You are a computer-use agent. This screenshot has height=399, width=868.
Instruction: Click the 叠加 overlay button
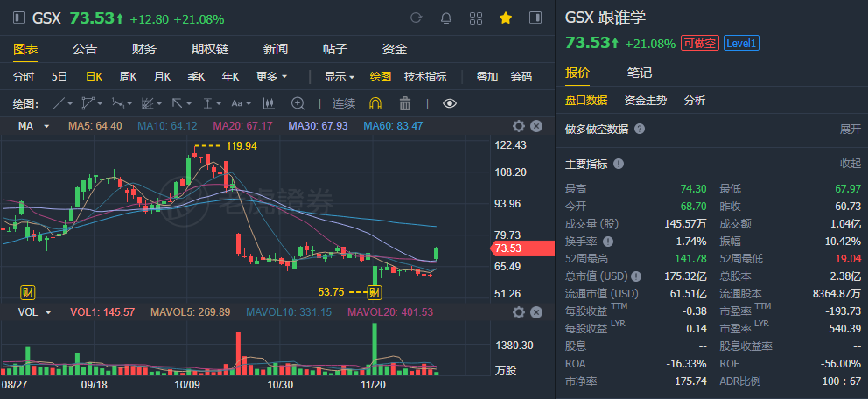pyautogui.click(x=487, y=77)
